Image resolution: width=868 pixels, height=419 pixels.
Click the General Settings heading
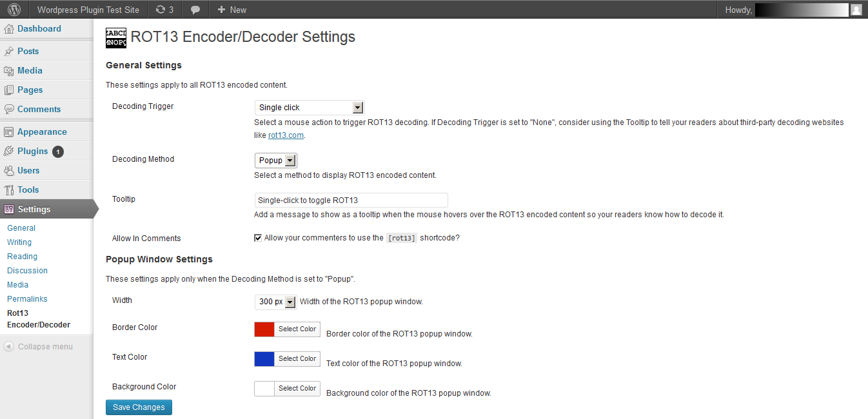click(144, 65)
